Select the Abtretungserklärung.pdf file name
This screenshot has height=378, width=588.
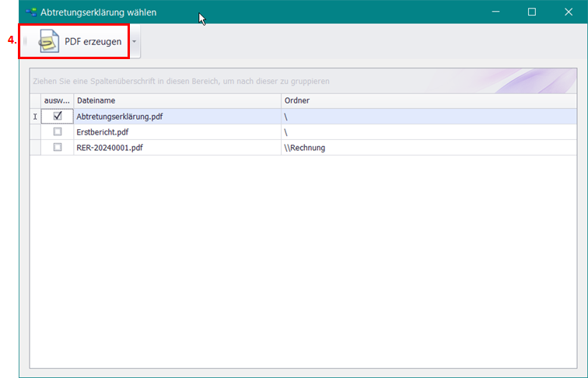coord(120,117)
